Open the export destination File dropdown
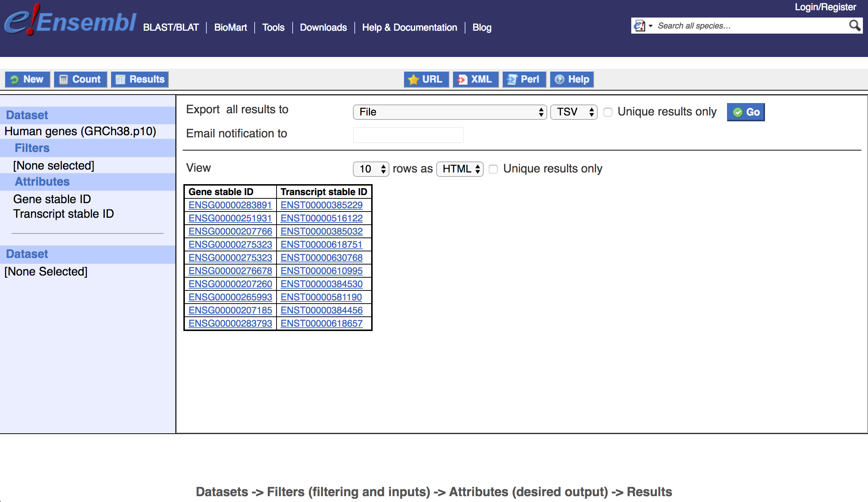Viewport: 868px width, 502px height. 450,112
